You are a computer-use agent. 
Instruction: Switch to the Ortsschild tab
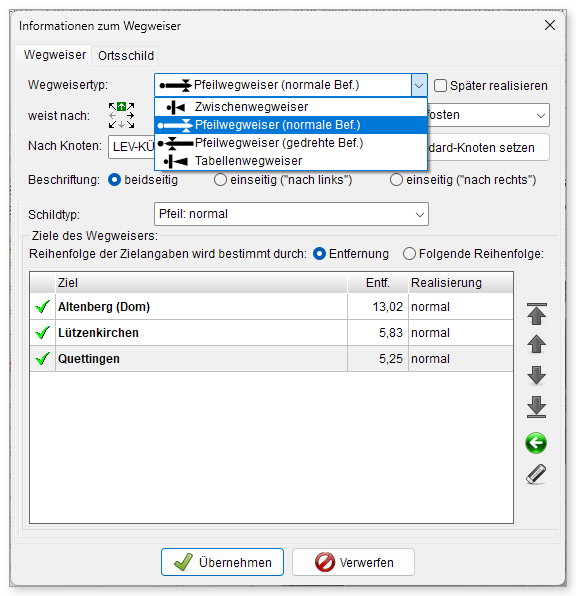126,56
